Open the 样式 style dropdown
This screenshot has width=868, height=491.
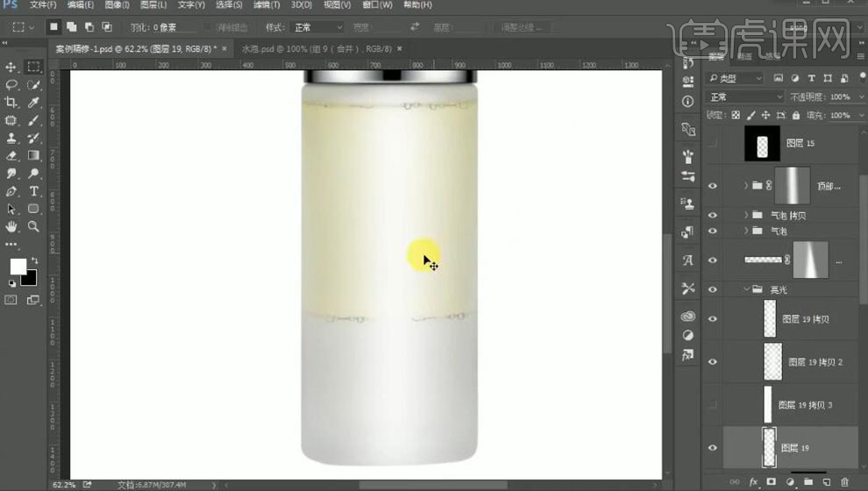317,27
